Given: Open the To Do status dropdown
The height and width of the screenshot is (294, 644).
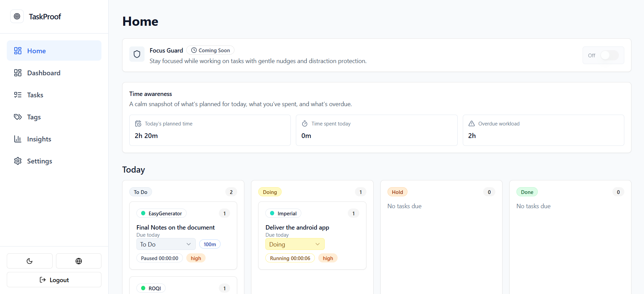Looking at the screenshot, I should click(x=166, y=244).
